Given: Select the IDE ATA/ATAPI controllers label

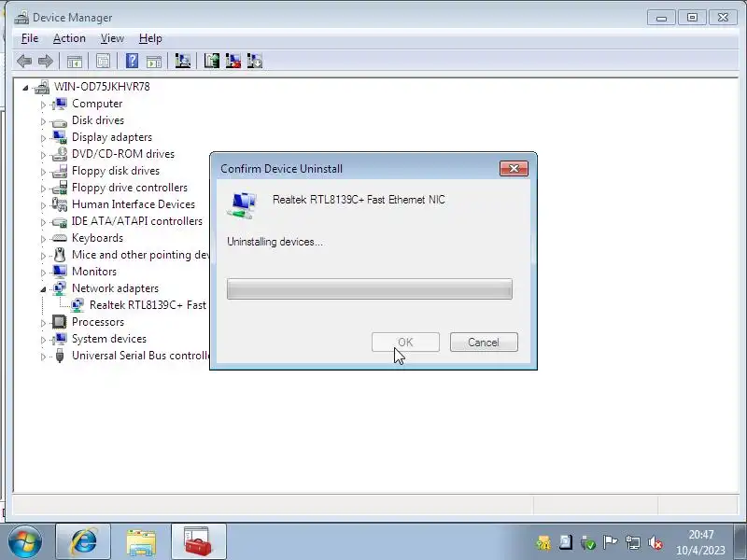Looking at the screenshot, I should pyautogui.click(x=136, y=221).
